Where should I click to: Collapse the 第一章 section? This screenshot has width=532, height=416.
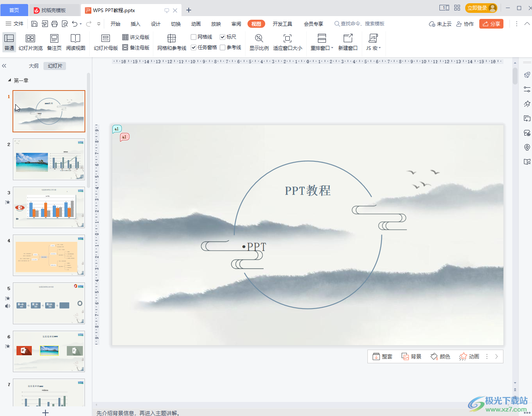pos(10,80)
